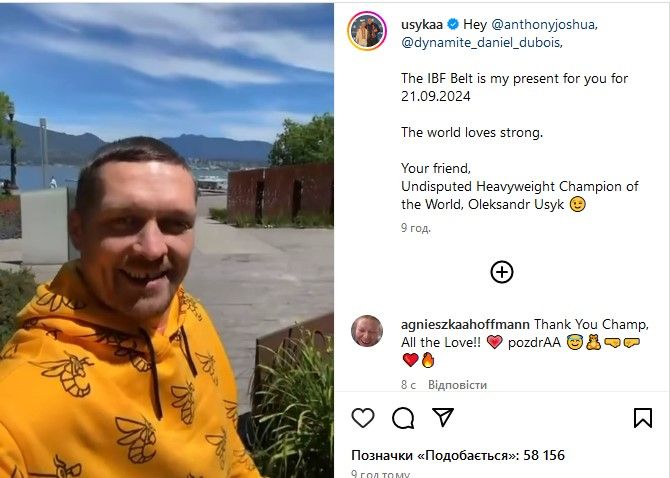Click the selfie video to play or pause

pos(167,240)
